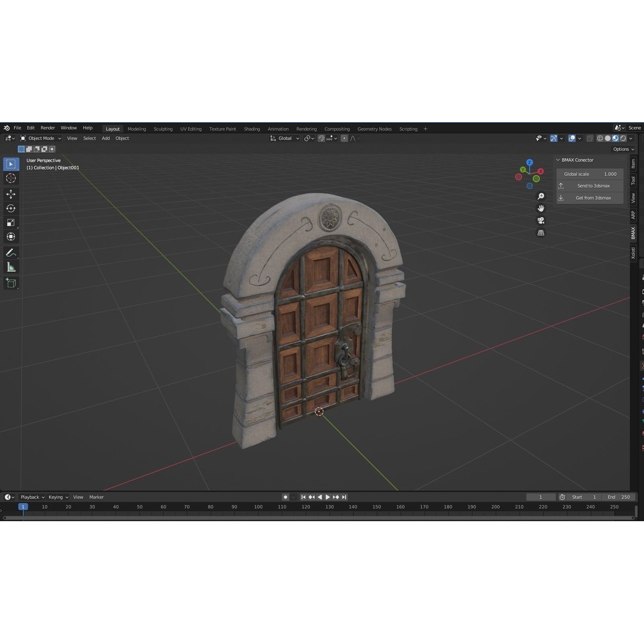Open the Options dropdown in the viewport

622,148
